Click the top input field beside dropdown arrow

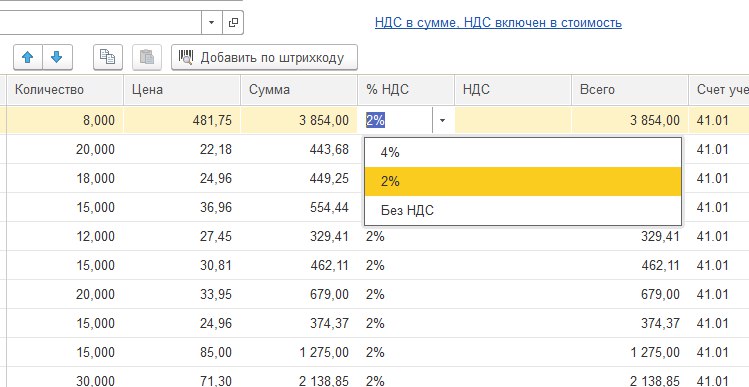(100, 22)
